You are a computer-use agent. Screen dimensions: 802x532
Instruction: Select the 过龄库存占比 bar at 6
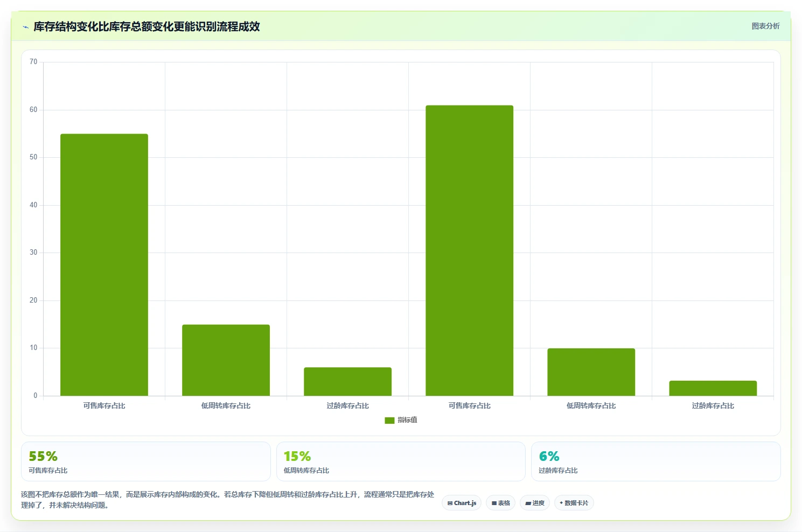pyautogui.click(x=347, y=382)
